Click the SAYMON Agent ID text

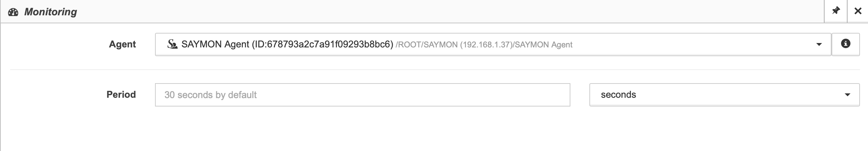tap(287, 44)
